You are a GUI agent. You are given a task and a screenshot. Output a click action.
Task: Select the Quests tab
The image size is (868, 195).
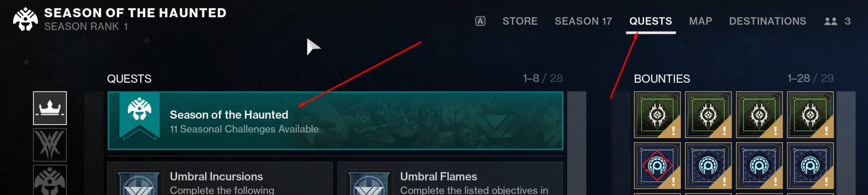click(651, 21)
